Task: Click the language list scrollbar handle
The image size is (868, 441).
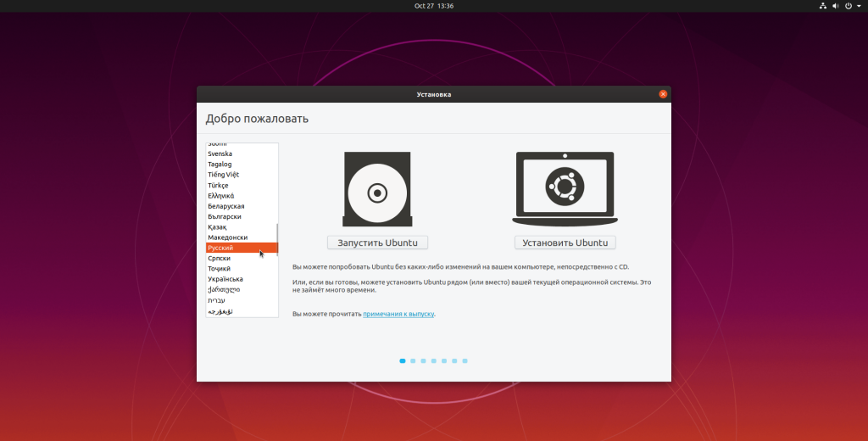Action: tap(277, 240)
